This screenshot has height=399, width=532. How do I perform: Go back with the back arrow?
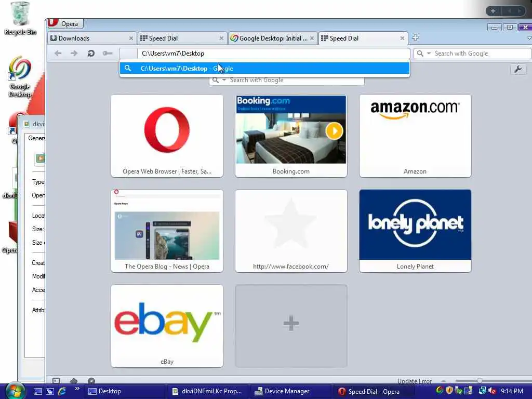tap(58, 54)
